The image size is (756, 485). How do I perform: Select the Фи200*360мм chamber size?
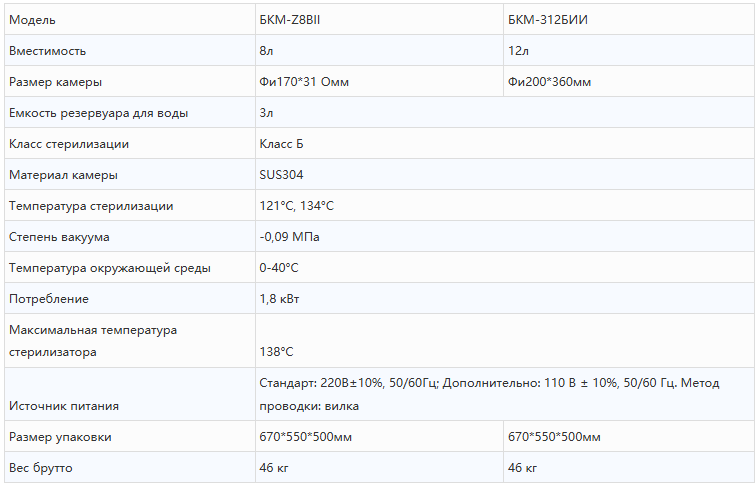(x=549, y=81)
